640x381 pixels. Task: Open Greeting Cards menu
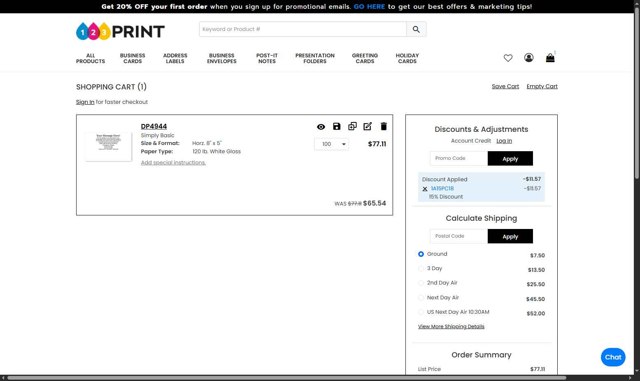365,58
